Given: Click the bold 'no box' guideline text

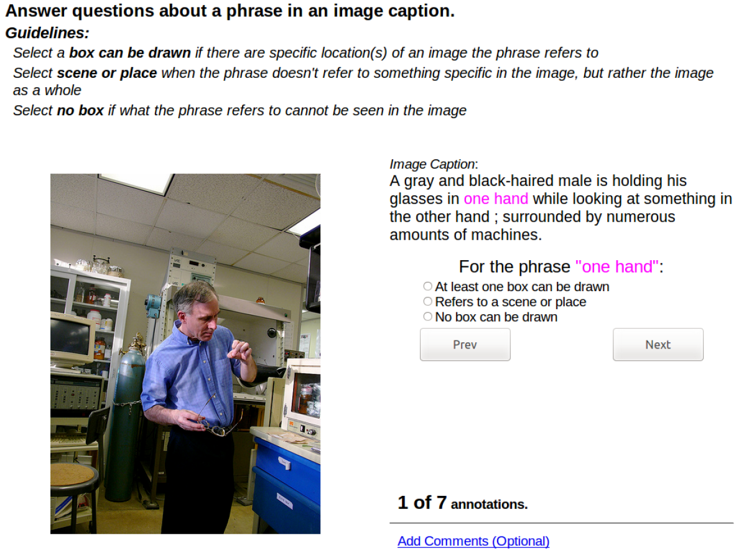Looking at the screenshot, I should pos(80,111).
